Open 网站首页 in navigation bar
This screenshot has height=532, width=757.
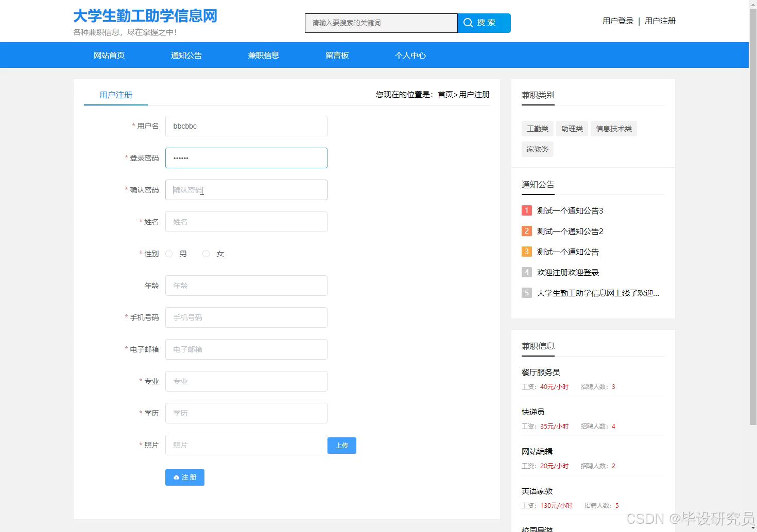click(109, 55)
